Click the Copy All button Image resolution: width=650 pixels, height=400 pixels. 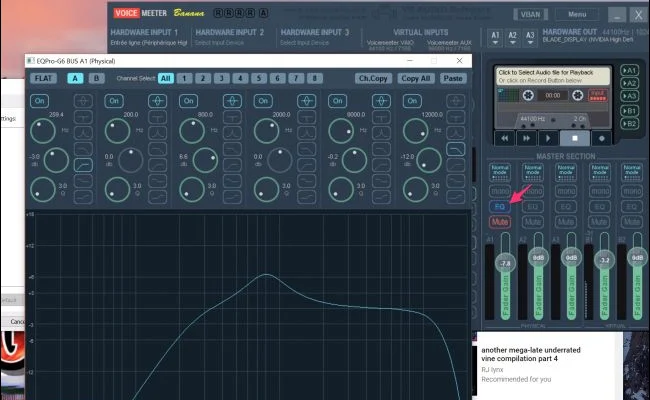pyautogui.click(x=416, y=78)
